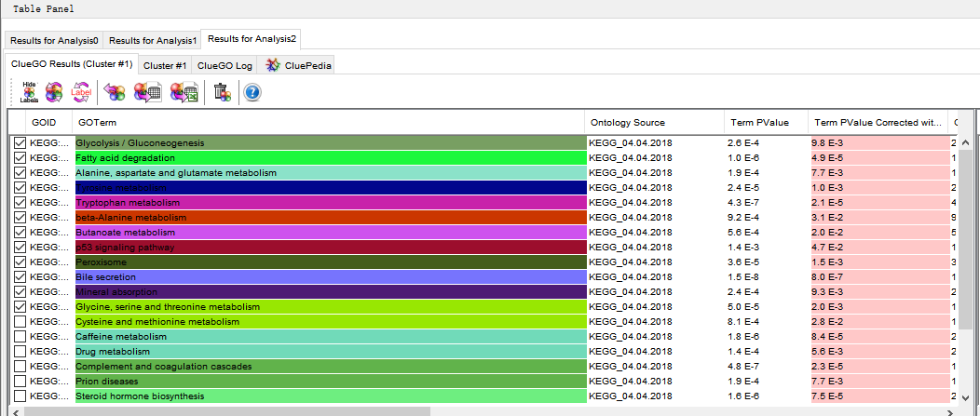
Task: Uncheck the Tryptophan metabolism row checkbox
Action: [x=20, y=202]
